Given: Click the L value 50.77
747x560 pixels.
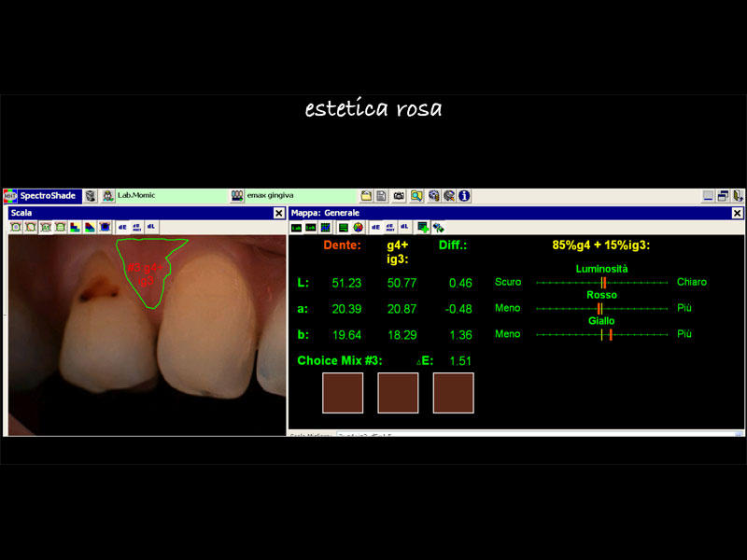Looking at the screenshot, I should coord(402,284).
